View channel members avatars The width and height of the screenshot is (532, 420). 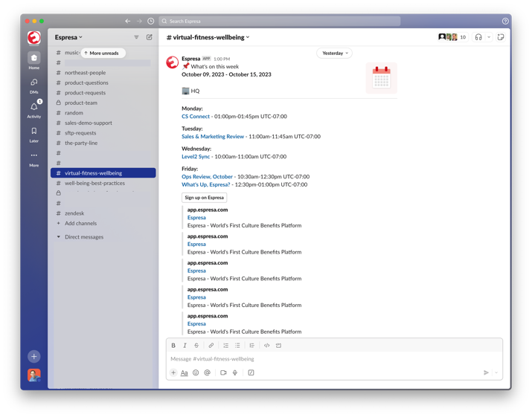point(452,37)
